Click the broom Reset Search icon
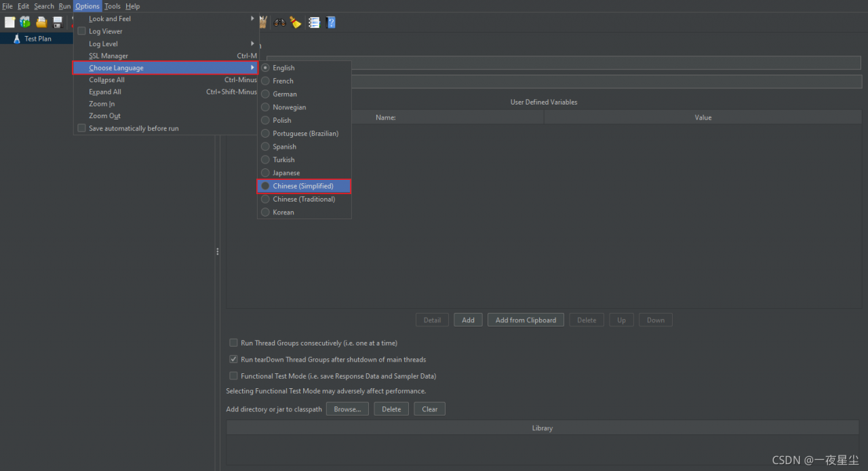The image size is (868, 471). coord(296,22)
